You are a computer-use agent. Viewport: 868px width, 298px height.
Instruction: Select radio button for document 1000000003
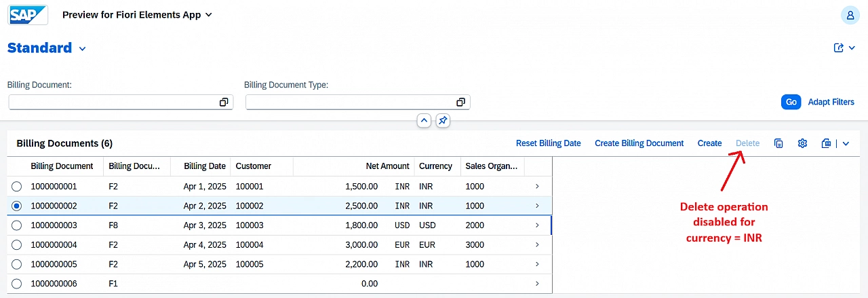point(17,225)
